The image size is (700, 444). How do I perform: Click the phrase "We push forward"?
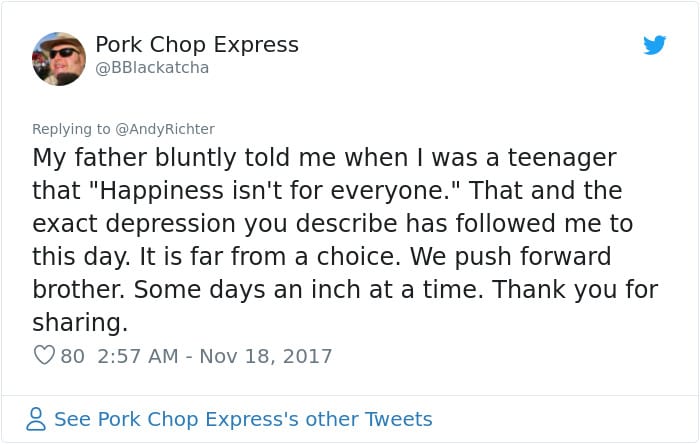pos(511,257)
